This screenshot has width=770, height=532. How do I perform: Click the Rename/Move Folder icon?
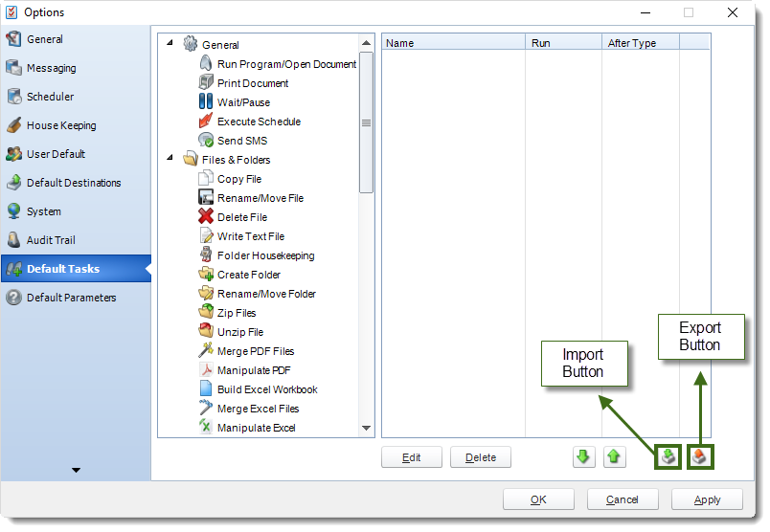click(x=206, y=293)
